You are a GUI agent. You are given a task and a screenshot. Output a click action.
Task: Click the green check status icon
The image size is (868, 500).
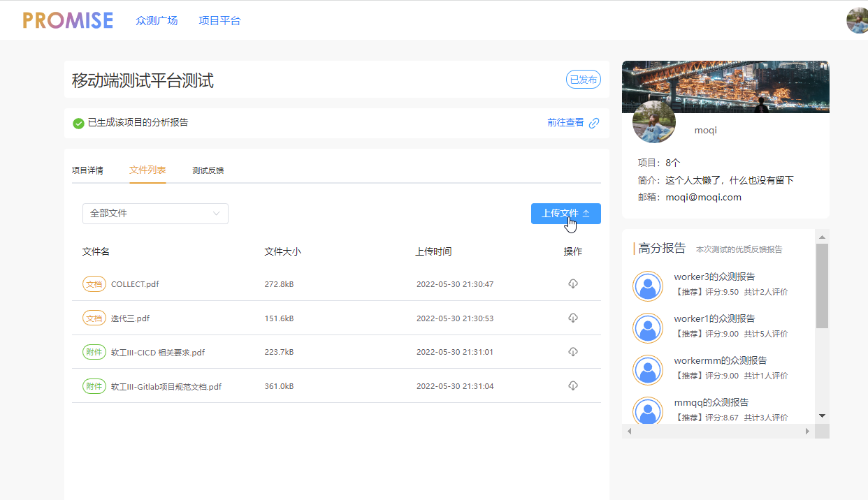pos(78,124)
